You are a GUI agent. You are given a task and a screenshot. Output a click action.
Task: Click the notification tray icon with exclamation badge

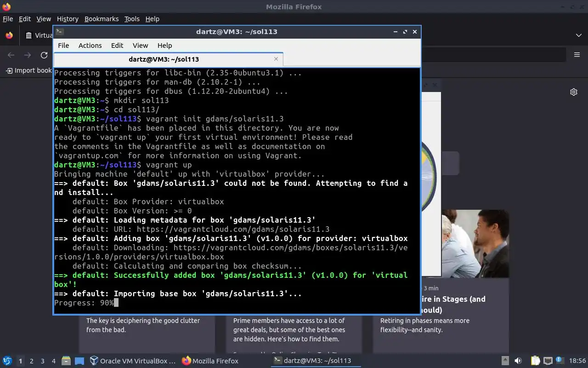coord(560,361)
